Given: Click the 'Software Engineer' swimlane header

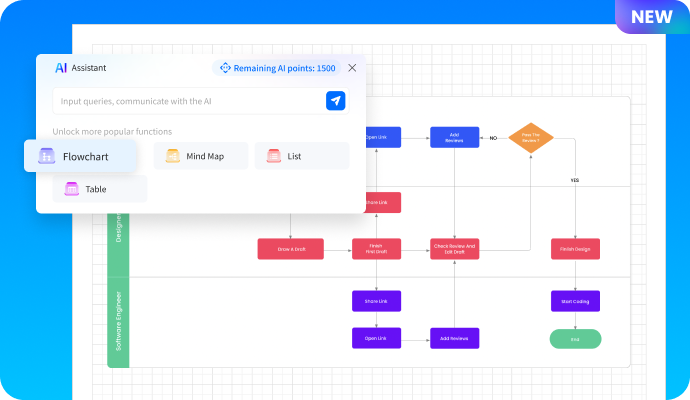Looking at the screenshot, I should [118, 322].
